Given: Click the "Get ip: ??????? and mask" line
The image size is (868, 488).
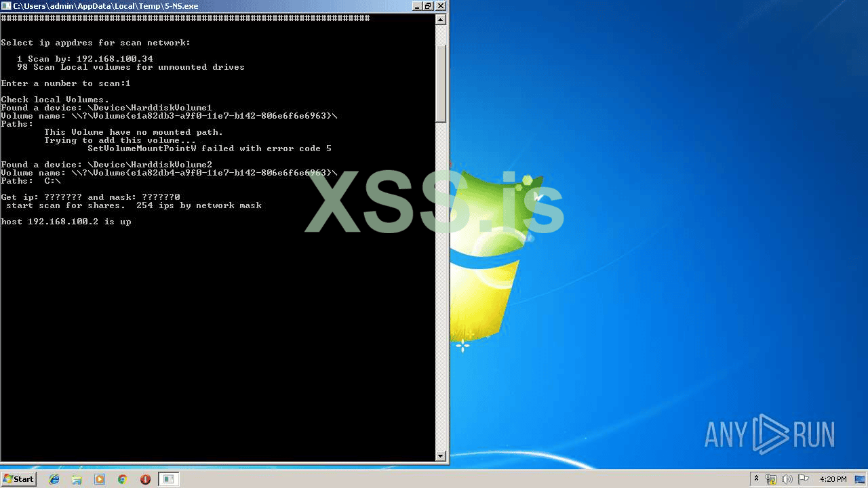Looking at the screenshot, I should click(x=90, y=197).
